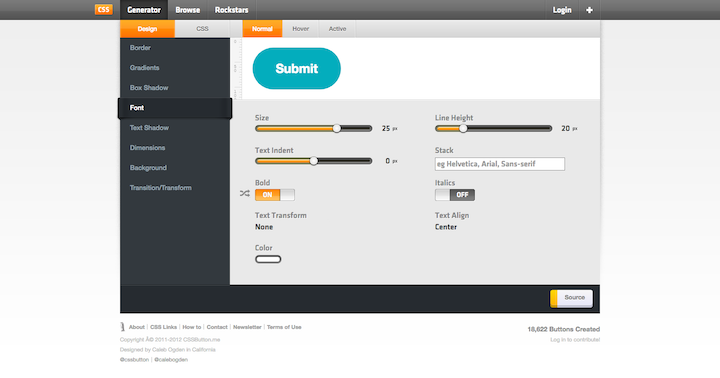Click the small figure icon before About
This screenshot has height=378, width=720.
[123, 327]
